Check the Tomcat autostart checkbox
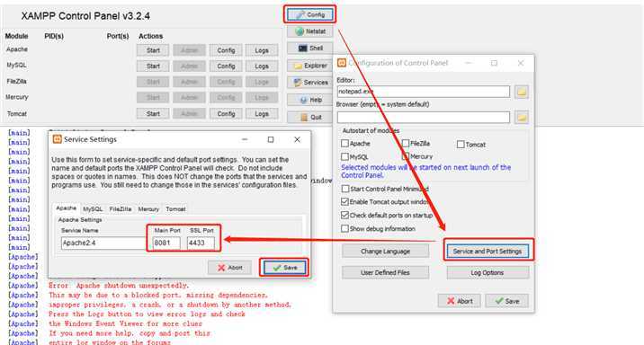The image size is (644, 345). point(461,145)
